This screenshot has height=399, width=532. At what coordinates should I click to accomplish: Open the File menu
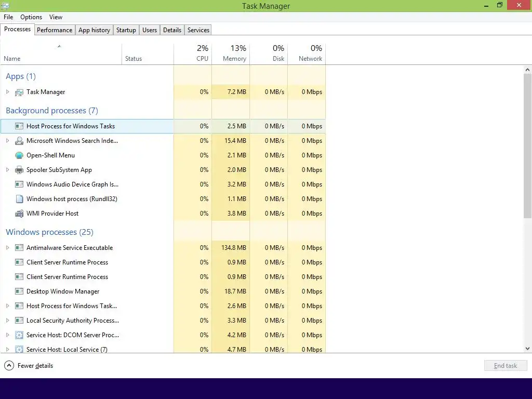pyautogui.click(x=8, y=17)
